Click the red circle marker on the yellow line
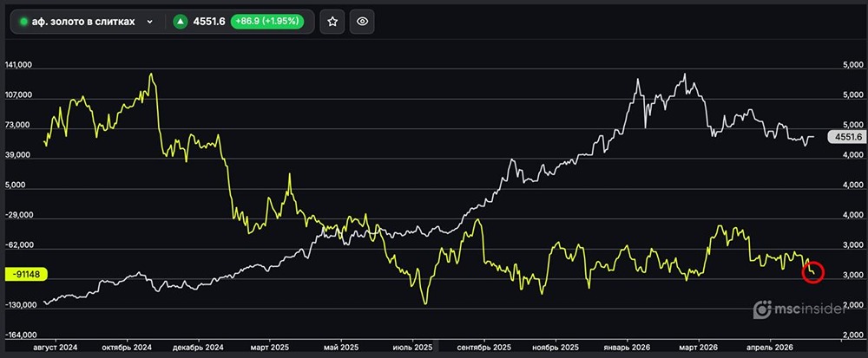This screenshot has height=358, width=868. click(813, 272)
